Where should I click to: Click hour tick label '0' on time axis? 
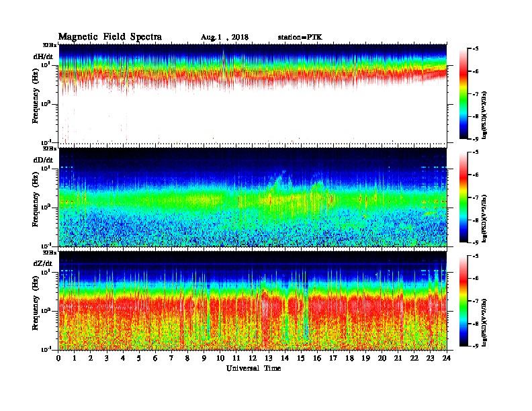(58, 358)
